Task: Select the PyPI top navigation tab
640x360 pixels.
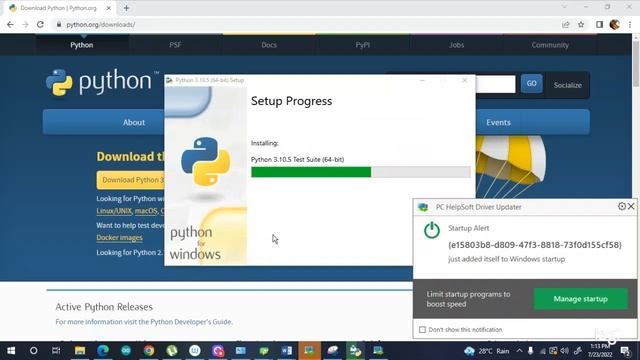Action: (362, 45)
